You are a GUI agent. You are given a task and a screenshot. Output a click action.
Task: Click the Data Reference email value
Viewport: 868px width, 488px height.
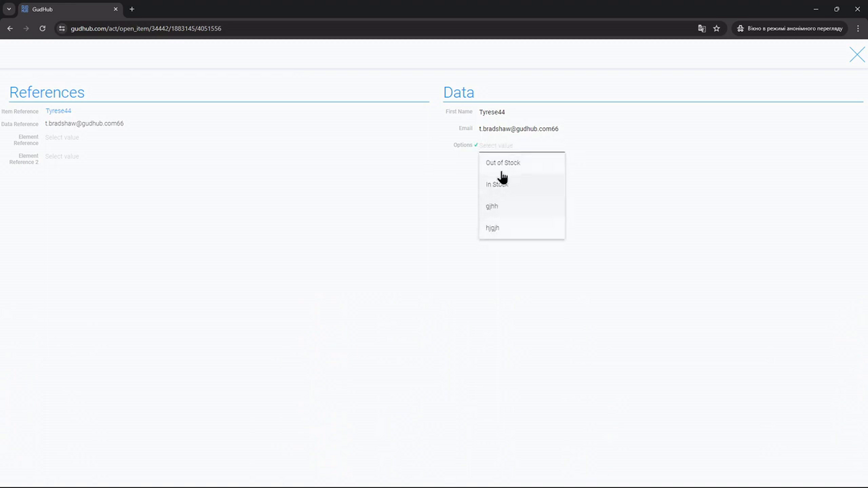click(84, 124)
